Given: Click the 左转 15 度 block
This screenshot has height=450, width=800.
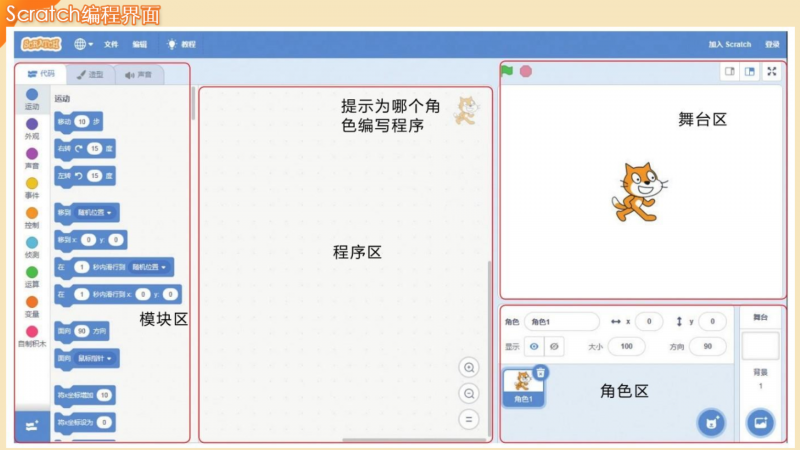Looking at the screenshot, I should point(85,176).
